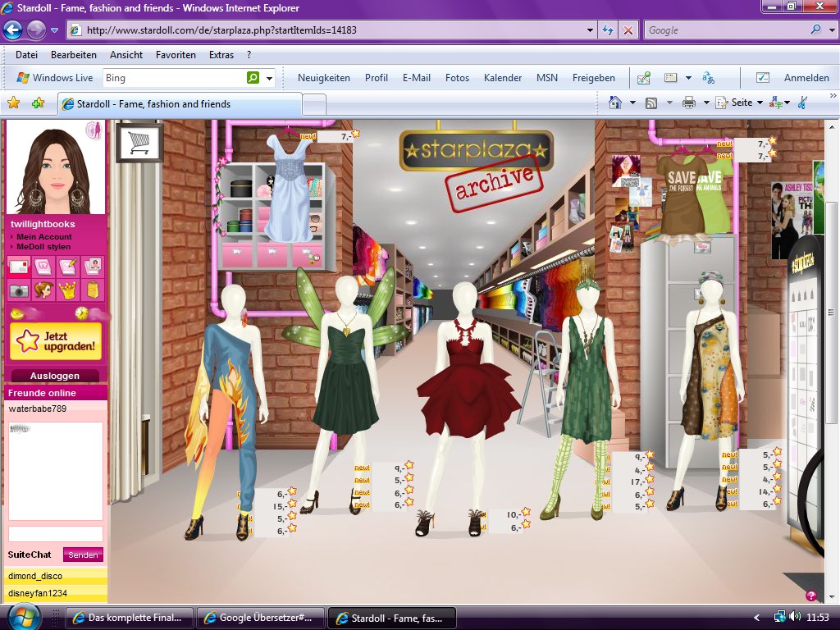This screenshot has width=840, height=630.
Task: Click the Home house icon in command bar
Action: click(x=615, y=103)
